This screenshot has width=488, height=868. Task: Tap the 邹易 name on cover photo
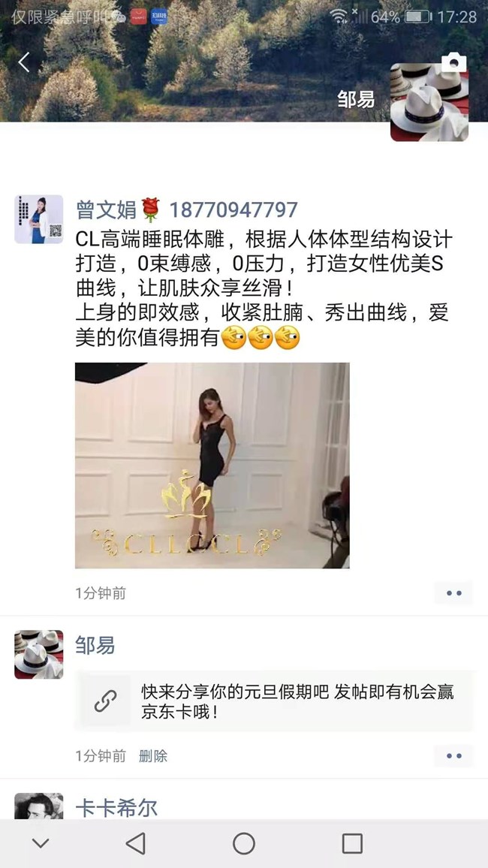pyautogui.click(x=356, y=99)
